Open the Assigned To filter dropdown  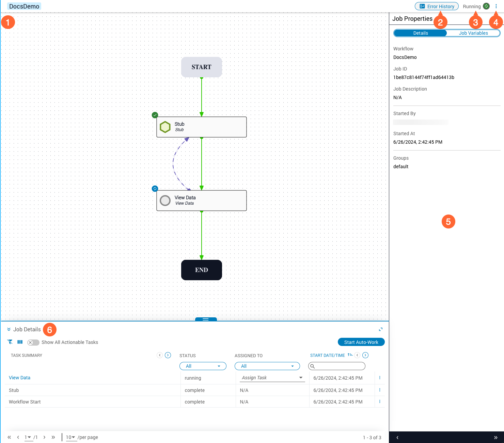(267, 366)
